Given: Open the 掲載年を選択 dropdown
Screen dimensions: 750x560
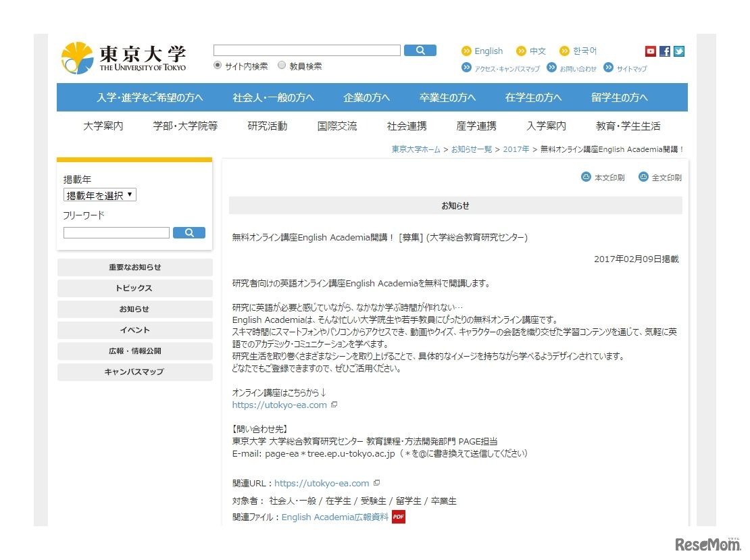Looking at the screenshot, I should tap(99, 194).
